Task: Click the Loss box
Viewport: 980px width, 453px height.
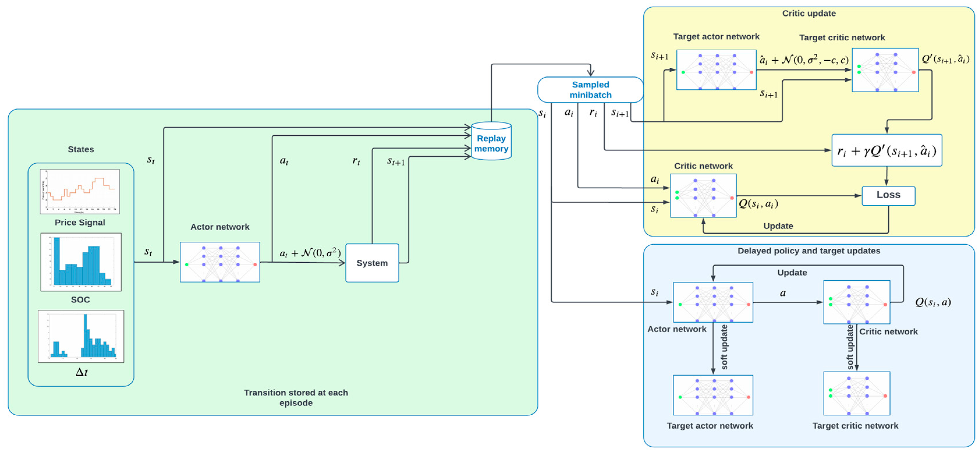Action: [888, 195]
